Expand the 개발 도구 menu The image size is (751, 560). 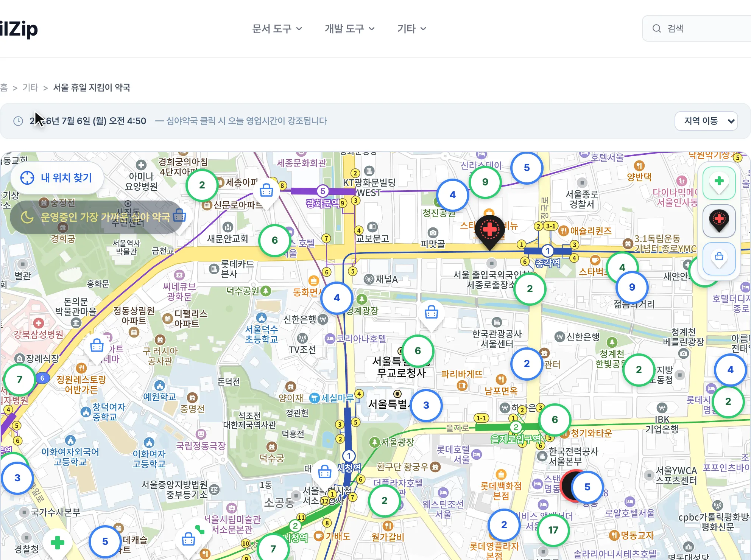coord(350,29)
